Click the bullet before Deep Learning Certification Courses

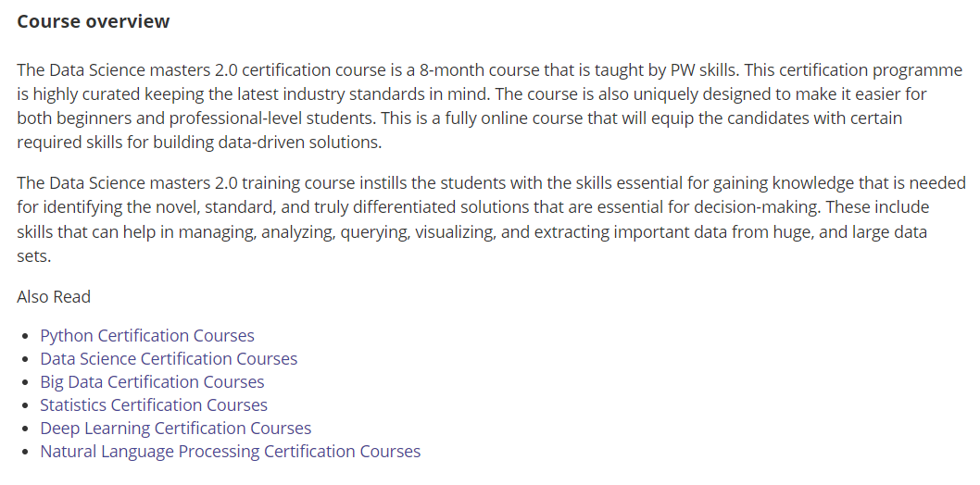(24, 429)
